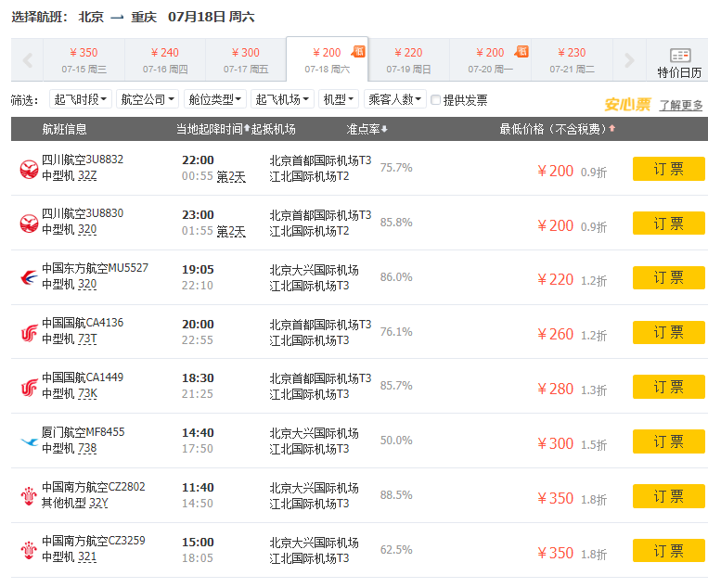Click Air China logo for flight CA4136

tap(29, 332)
